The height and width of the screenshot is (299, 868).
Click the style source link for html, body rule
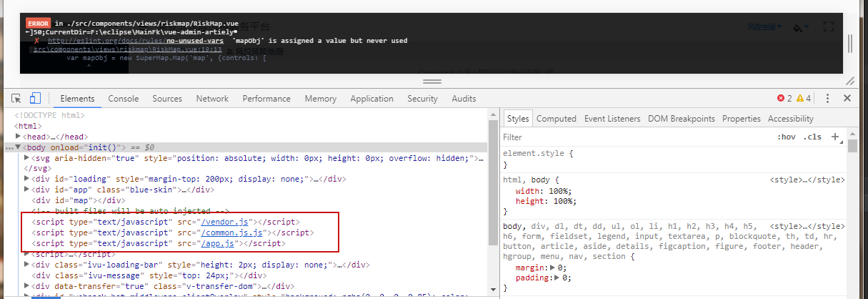point(806,180)
